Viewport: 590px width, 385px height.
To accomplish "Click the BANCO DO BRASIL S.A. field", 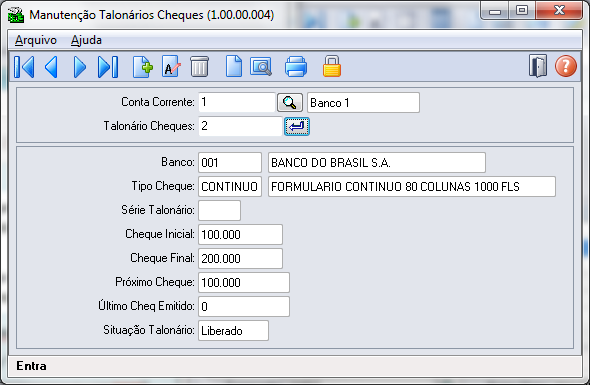I will (x=377, y=163).
